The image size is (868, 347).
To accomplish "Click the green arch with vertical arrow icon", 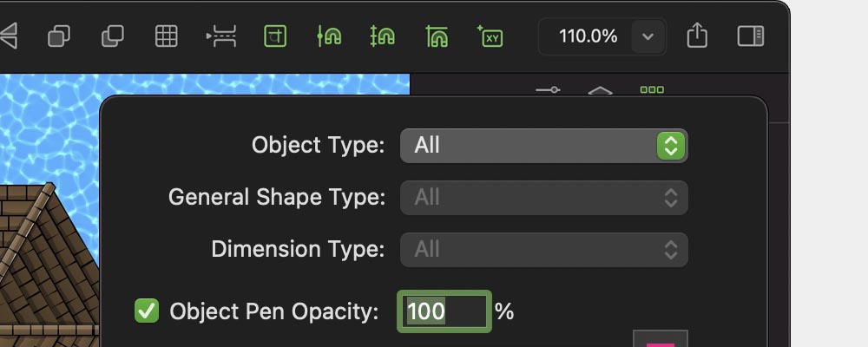I will [x=382, y=36].
